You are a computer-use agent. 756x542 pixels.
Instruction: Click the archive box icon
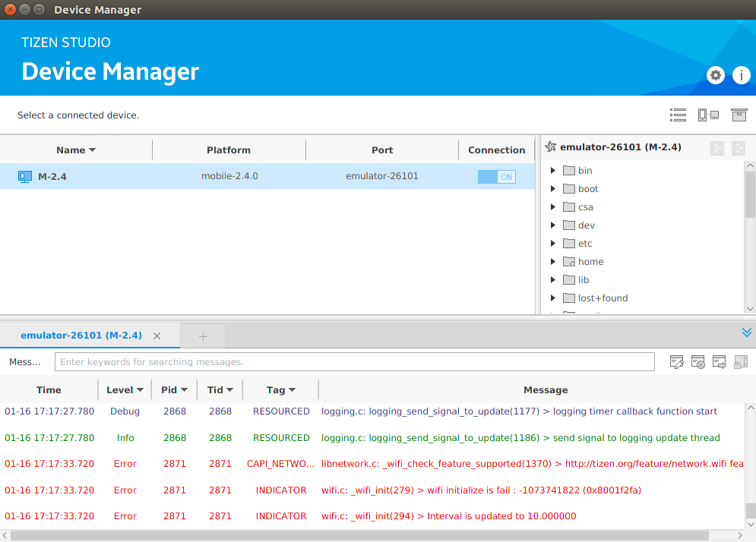pyautogui.click(x=739, y=115)
